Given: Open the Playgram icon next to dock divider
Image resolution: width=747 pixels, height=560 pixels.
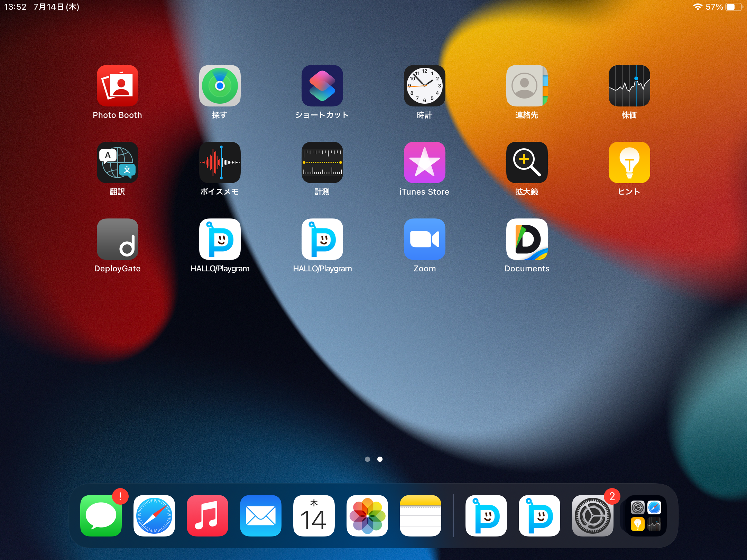Looking at the screenshot, I should tap(486, 516).
